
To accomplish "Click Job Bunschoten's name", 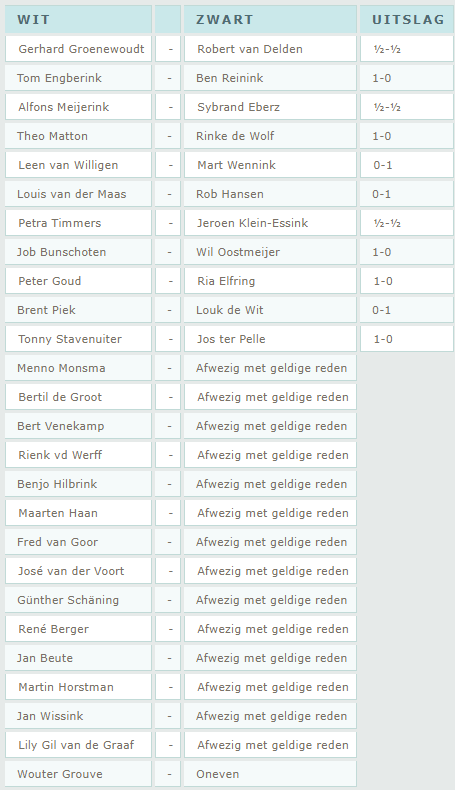I will pyautogui.click(x=61, y=252).
